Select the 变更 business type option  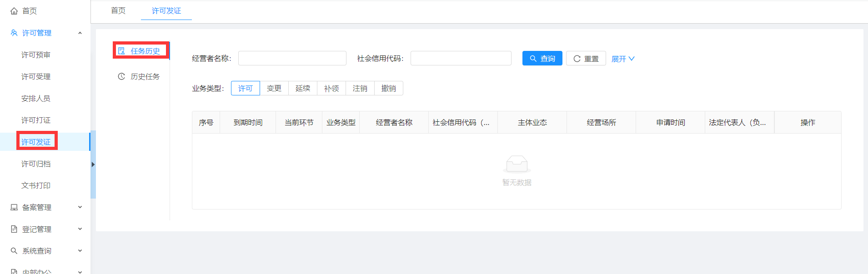[274, 88]
